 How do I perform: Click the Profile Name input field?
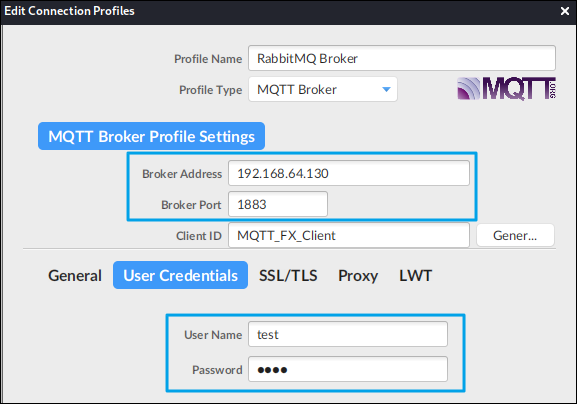click(x=402, y=58)
